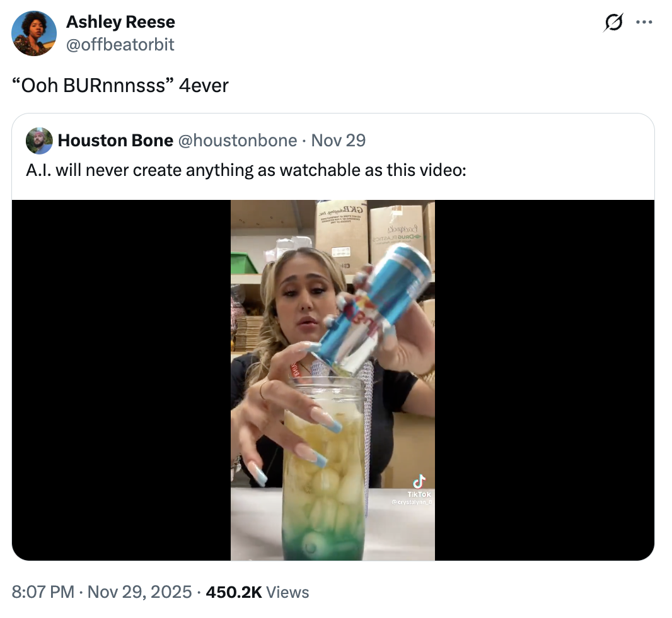Click Houston Bone's small profile avatar
The width and height of the screenshot is (672, 618).
tap(39, 140)
